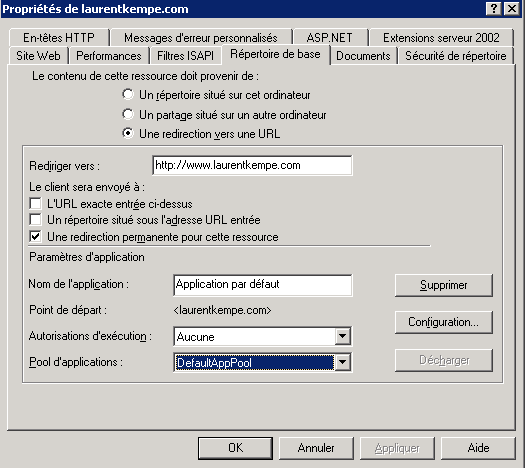Click the 'Nom de l'application' text field
Viewport: 525px width, 468px height.
(263, 285)
